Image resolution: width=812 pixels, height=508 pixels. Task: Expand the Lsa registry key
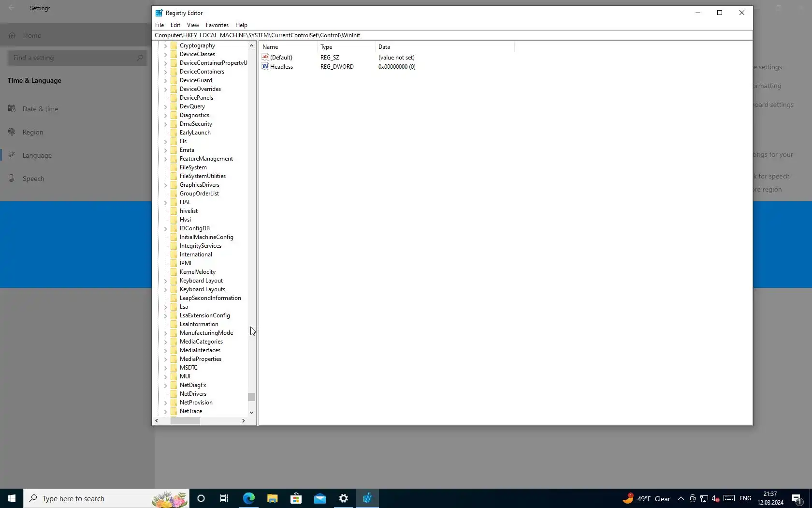point(165,307)
